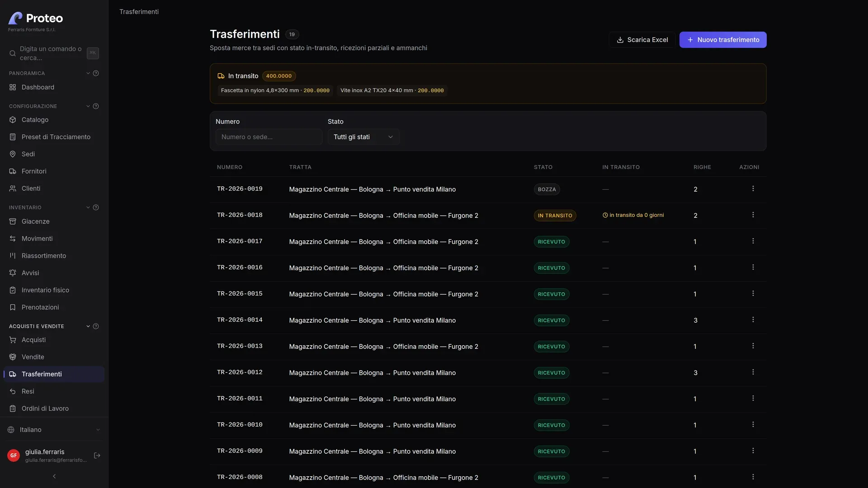
Task: Click the command search box in sidebar
Action: pos(54,53)
